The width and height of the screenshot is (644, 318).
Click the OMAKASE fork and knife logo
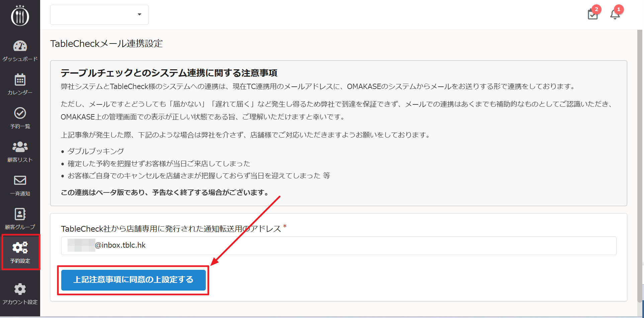coord(20,15)
